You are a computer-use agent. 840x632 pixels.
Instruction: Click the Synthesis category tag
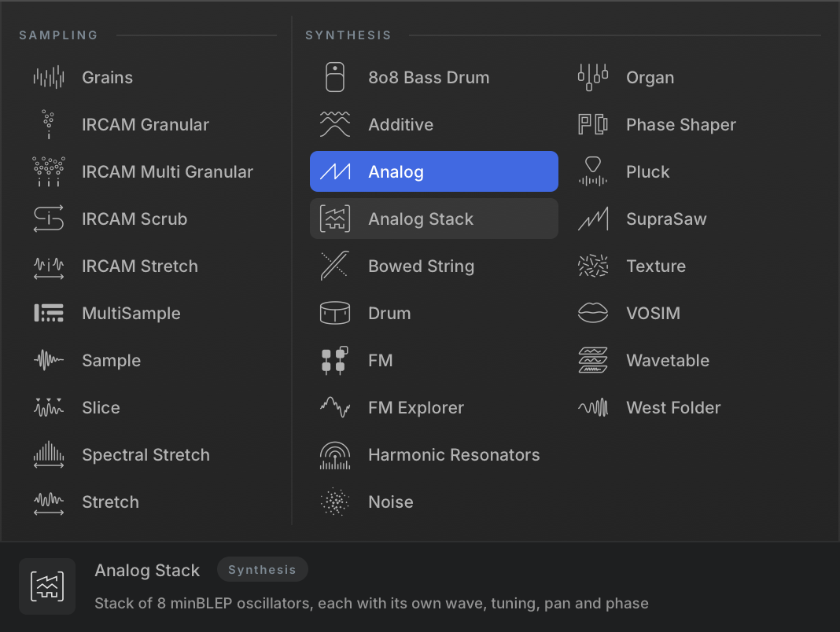262,569
